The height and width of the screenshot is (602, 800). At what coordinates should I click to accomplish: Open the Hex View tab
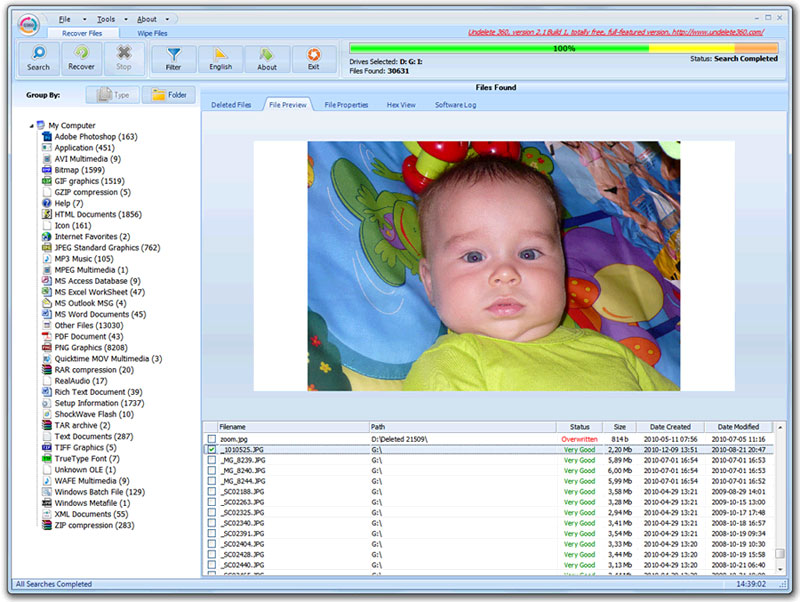pyautogui.click(x=400, y=103)
